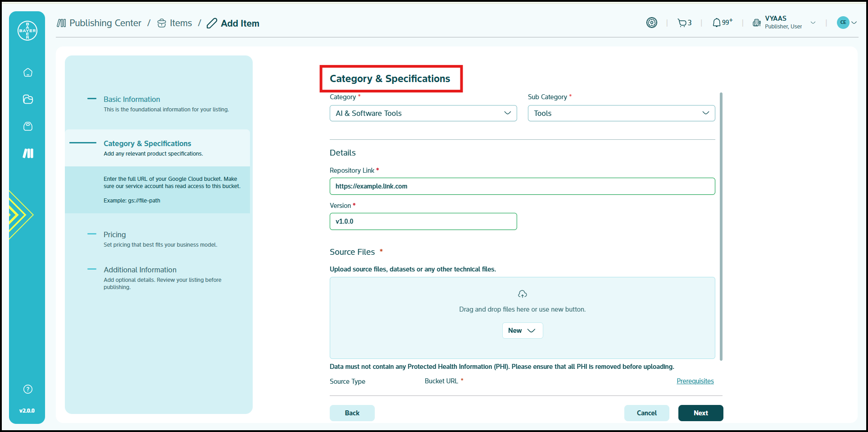This screenshot has height=432, width=868.
Task: Expand the Category dropdown
Action: (423, 113)
